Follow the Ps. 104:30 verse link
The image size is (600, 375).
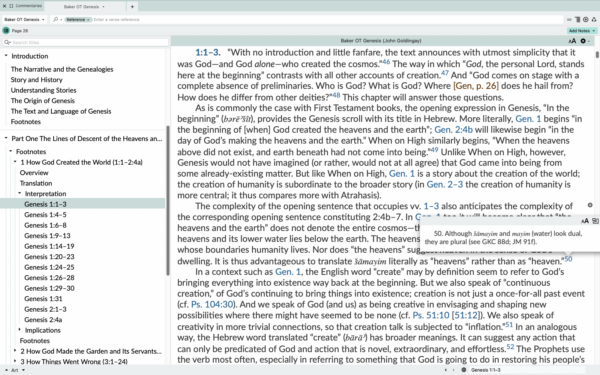tap(212, 305)
